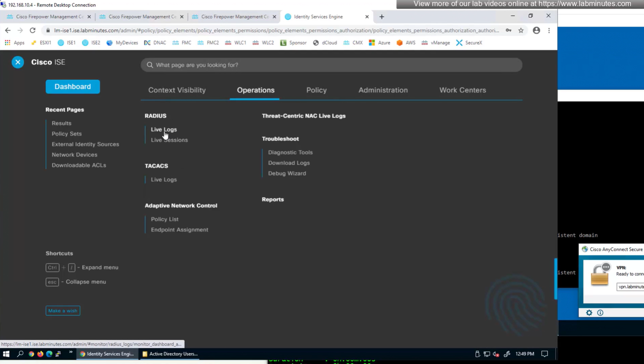This screenshot has width=644, height=364.
Task: Click the browser reload icon
Action: (x=33, y=30)
